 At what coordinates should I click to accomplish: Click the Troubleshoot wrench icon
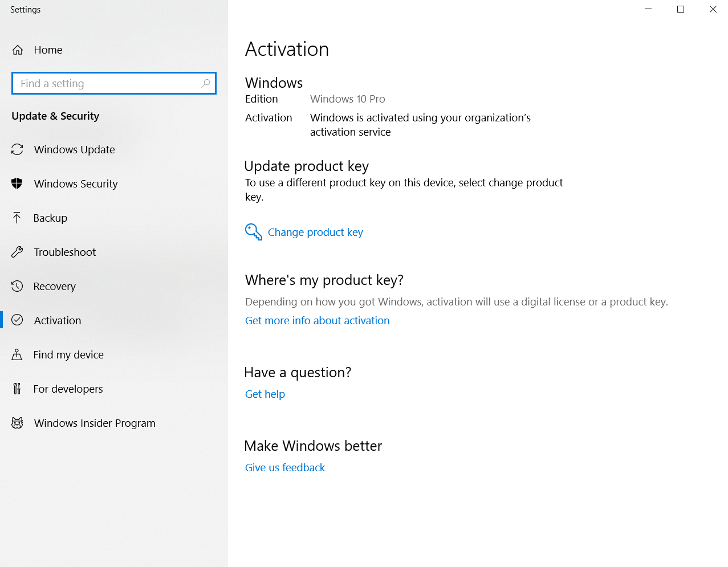tap(17, 252)
